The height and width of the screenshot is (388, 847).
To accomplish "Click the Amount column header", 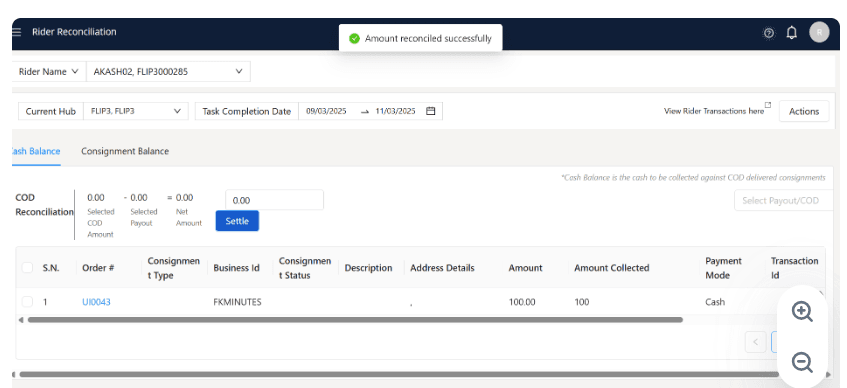I will (x=525, y=268).
